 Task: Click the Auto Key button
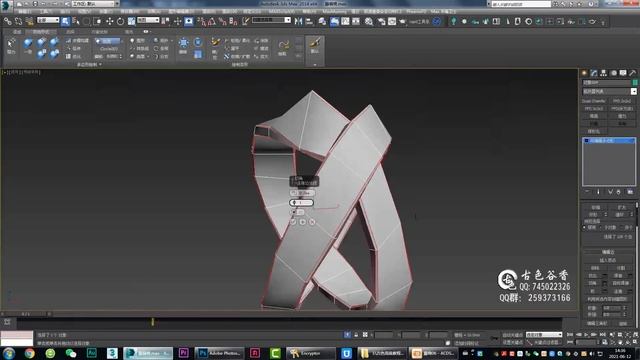pos(512,335)
